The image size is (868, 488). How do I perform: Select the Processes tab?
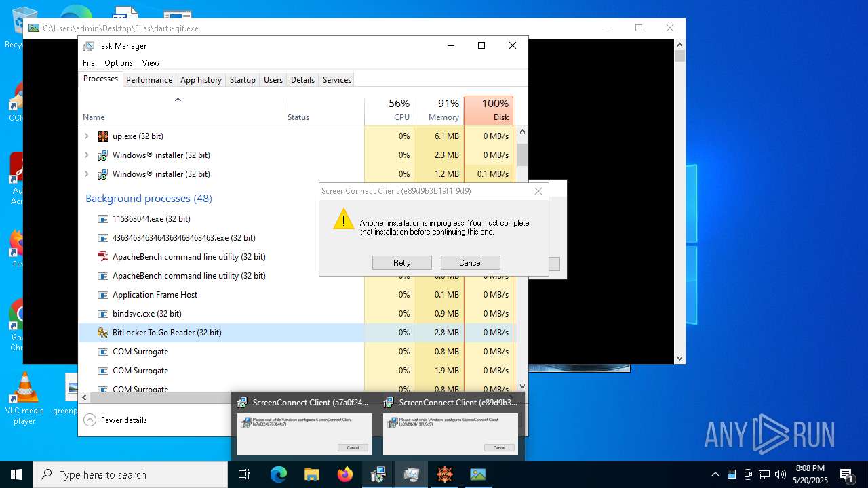pos(100,79)
